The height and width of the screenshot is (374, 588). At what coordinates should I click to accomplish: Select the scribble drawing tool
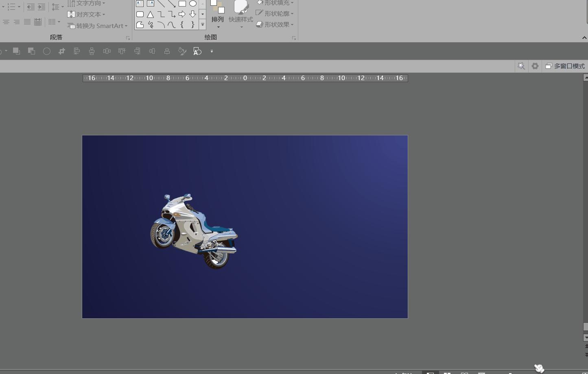[x=150, y=25]
